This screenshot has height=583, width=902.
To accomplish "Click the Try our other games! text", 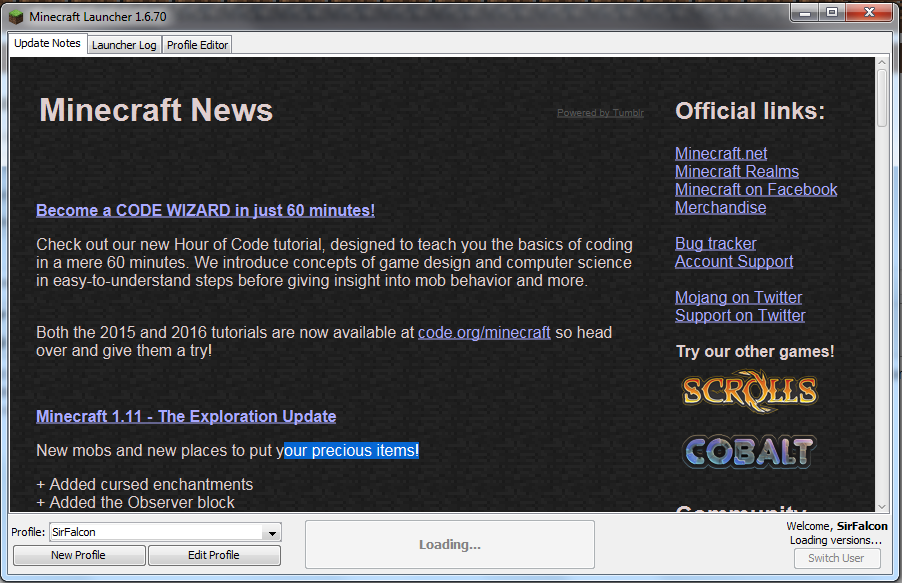I will [x=755, y=352].
